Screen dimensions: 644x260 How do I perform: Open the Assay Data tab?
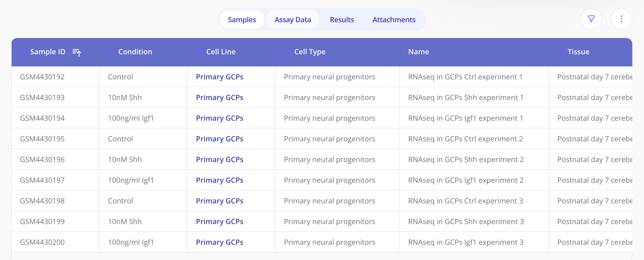pos(293,20)
